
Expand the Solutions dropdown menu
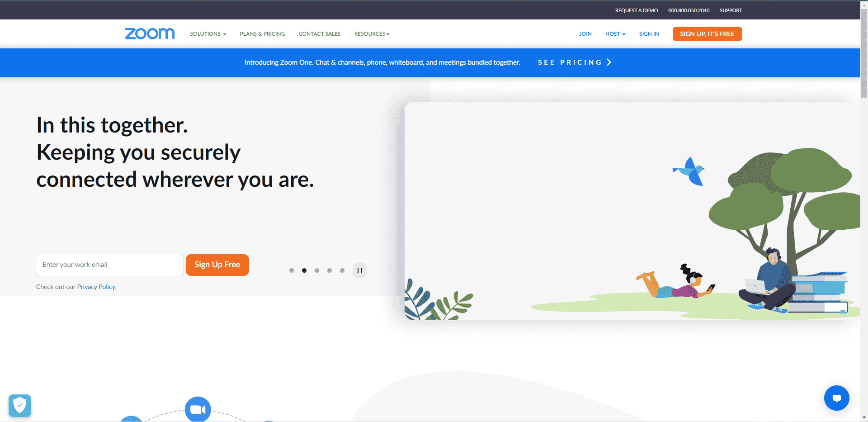(208, 34)
